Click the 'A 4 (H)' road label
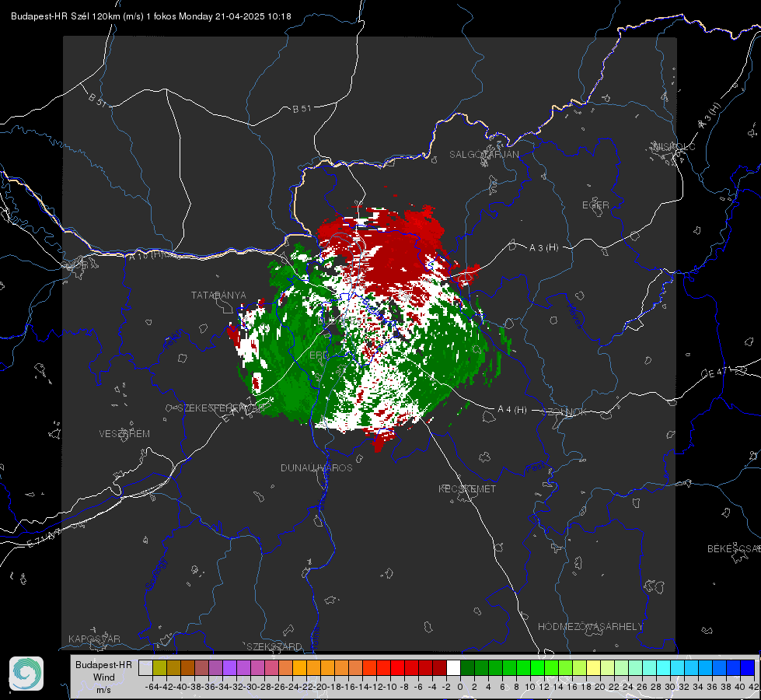This screenshot has height=700, width=761. (512, 410)
